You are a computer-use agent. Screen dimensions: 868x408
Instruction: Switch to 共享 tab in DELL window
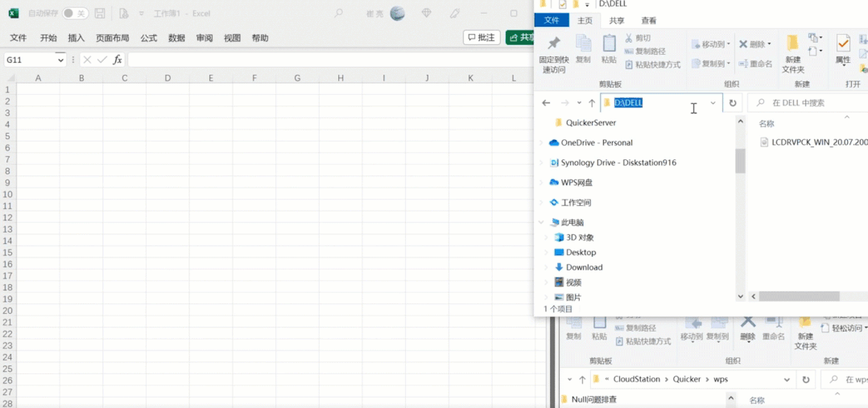click(617, 20)
